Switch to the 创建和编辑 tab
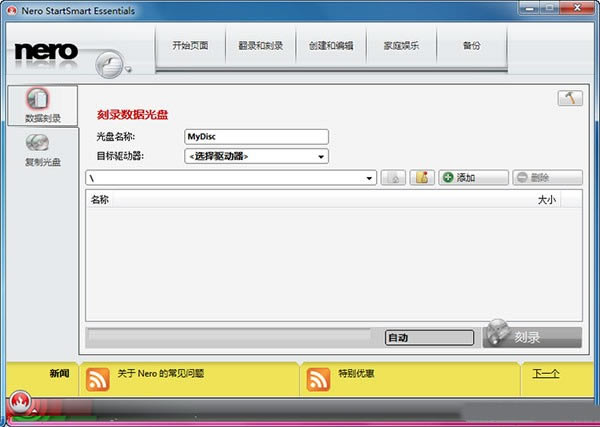The width and height of the screenshot is (600, 427). pyautogui.click(x=331, y=46)
